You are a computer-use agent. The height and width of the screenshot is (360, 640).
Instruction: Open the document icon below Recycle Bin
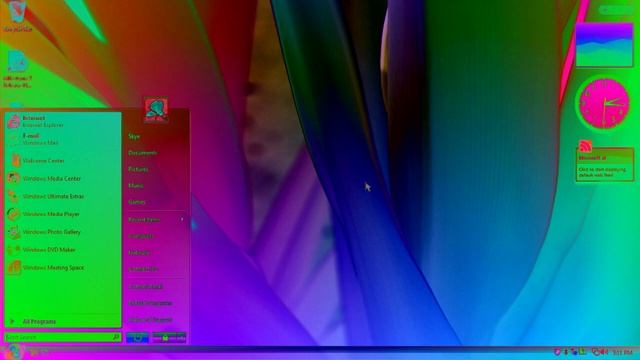[17, 70]
